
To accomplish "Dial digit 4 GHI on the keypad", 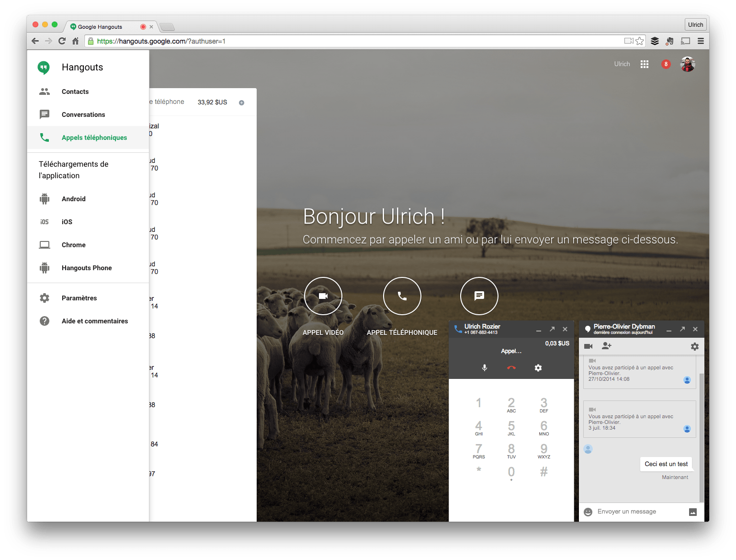I will [x=479, y=428].
